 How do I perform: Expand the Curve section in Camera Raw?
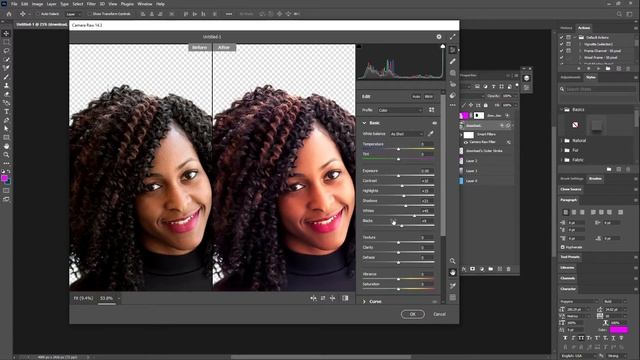[x=364, y=302]
